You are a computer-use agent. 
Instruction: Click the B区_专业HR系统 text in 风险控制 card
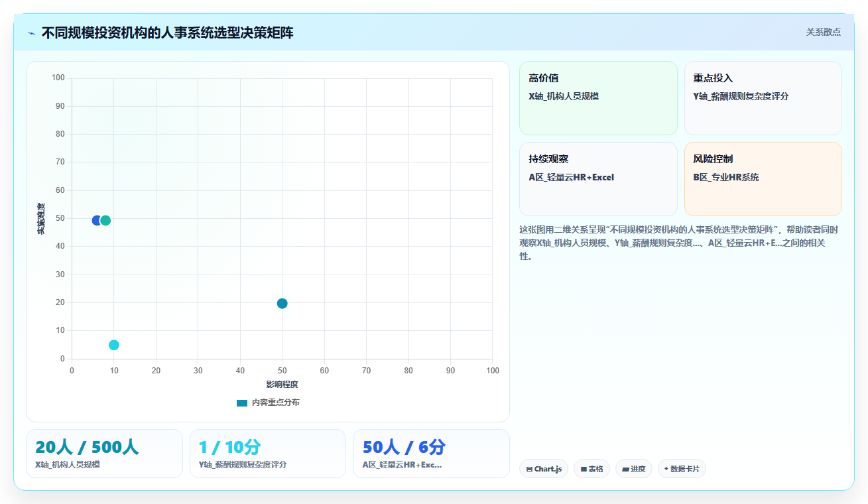coord(726,177)
